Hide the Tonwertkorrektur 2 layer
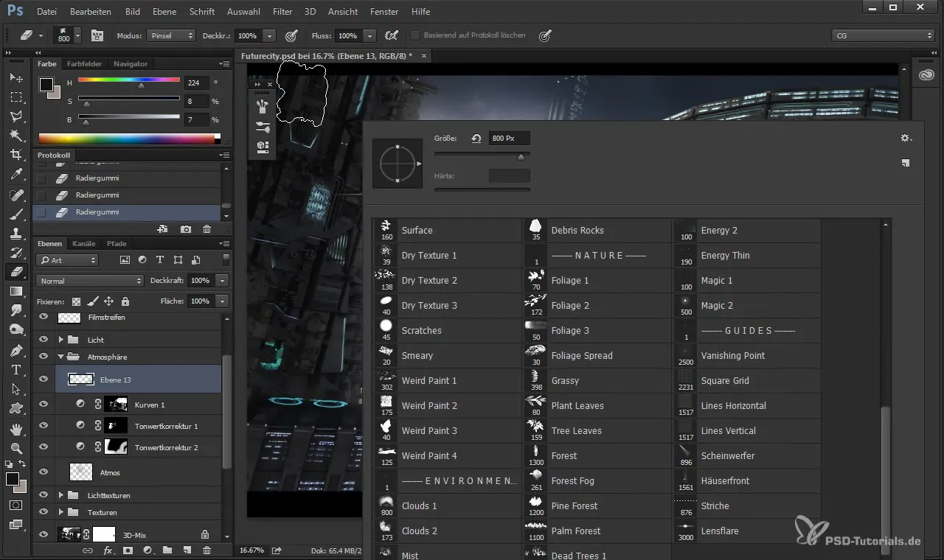944x560 pixels. click(x=44, y=447)
